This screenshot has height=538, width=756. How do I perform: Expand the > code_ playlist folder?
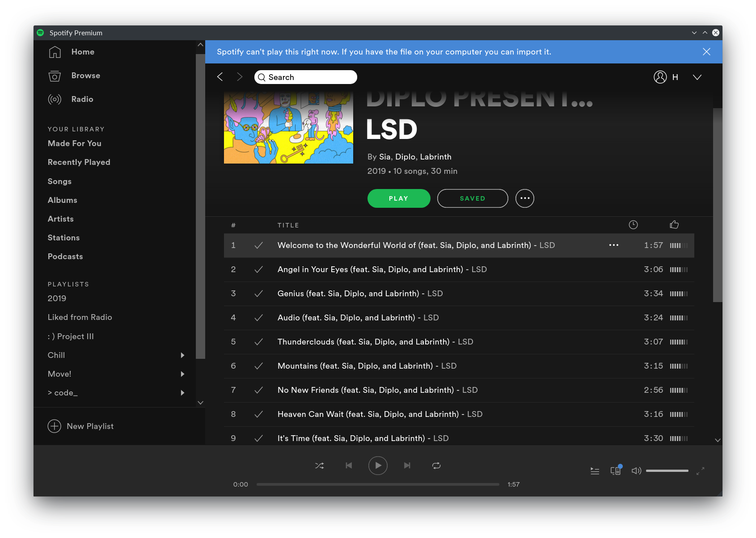(x=182, y=393)
